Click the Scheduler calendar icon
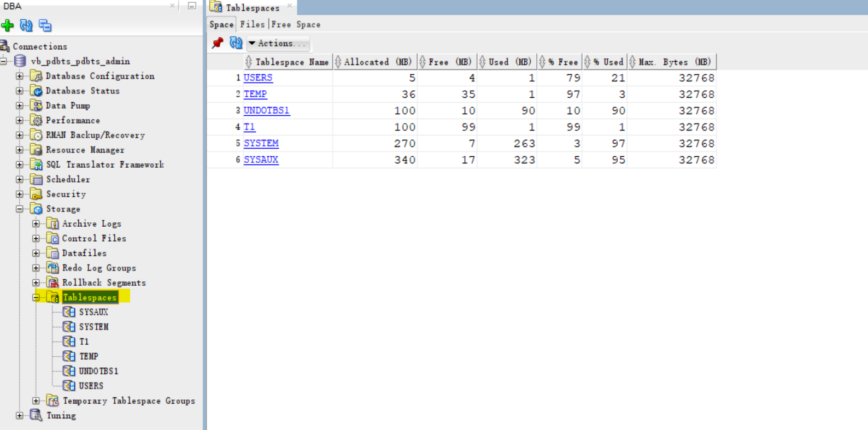 click(x=37, y=179)
